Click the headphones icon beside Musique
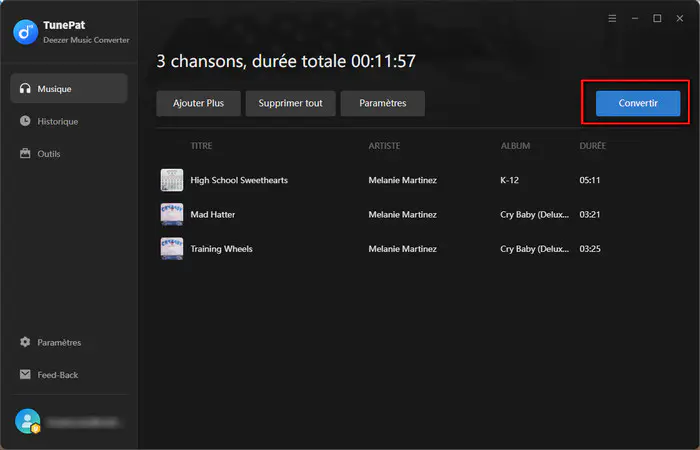Image resolution: width=700 pixels, height=450 pixels. (x=25, y=88)
